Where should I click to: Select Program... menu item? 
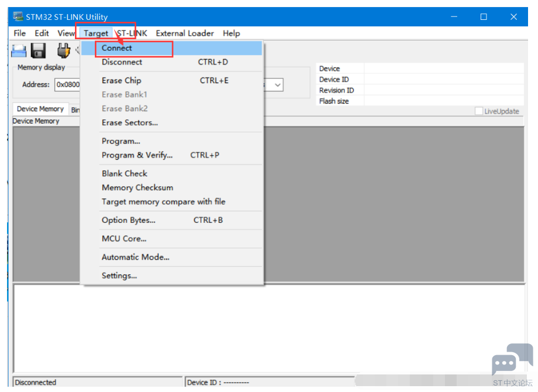172,141
